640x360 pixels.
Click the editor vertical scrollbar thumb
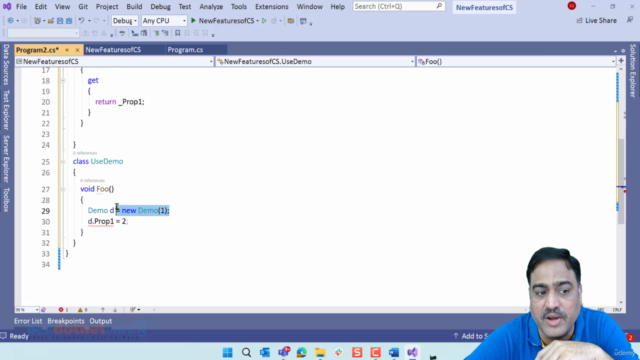coord(621,181)
